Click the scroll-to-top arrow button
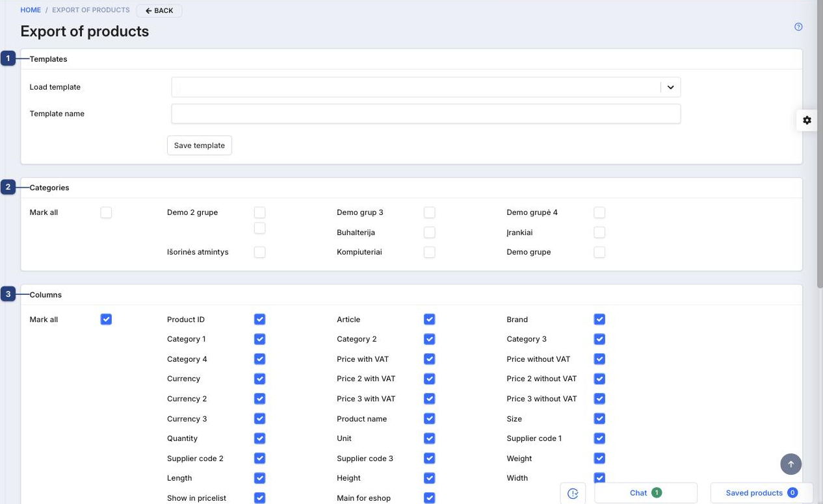Image resolution: width=823 pixels, height=504 pixels. click(791, 464)
